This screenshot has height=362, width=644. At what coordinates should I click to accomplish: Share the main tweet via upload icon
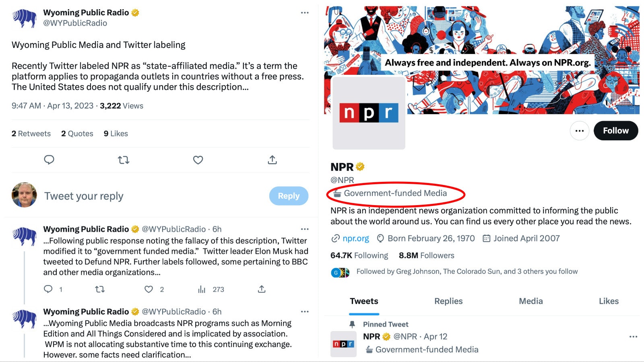(272, 160)
